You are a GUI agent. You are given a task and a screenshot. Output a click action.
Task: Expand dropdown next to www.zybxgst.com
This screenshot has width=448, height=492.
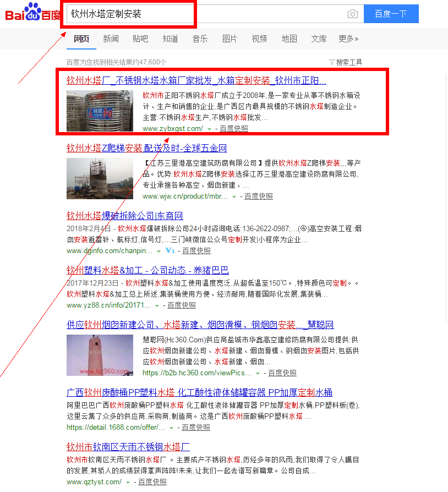pos(209,129)
